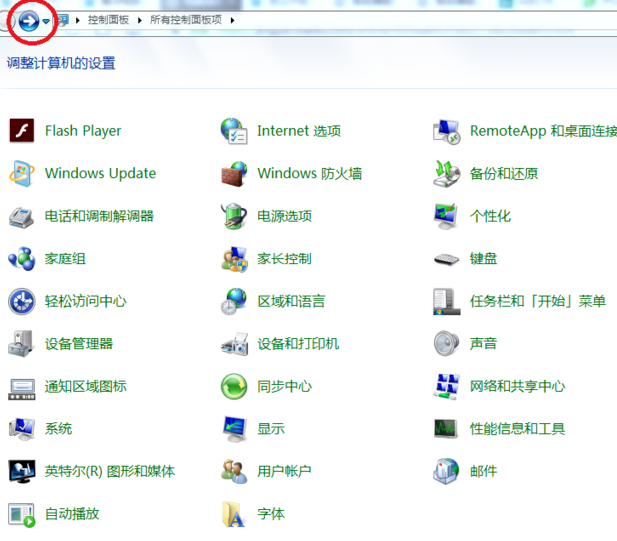Click the Internet 选项 link

pyautogui.click(x=298, y=131)
